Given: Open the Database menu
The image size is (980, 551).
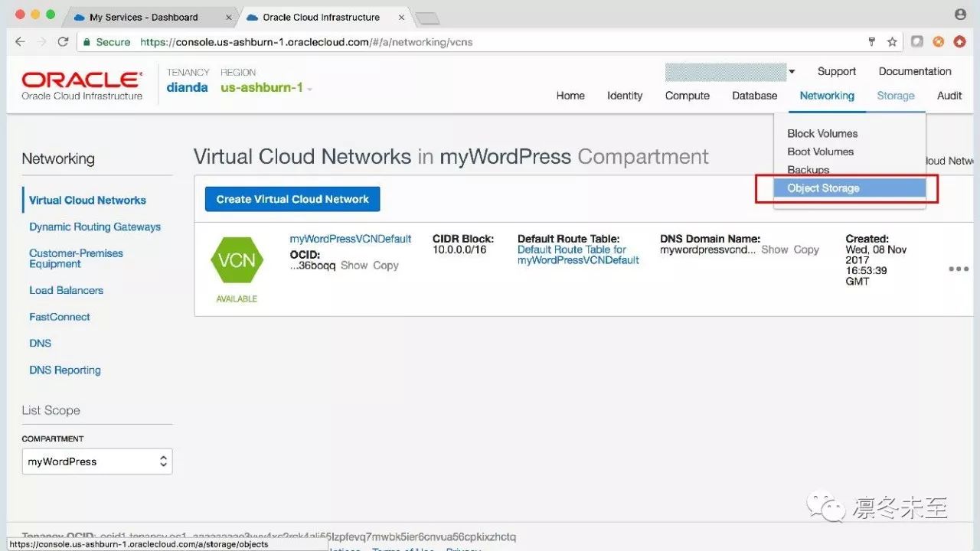Looking at the screenshot, I should 755,96.
